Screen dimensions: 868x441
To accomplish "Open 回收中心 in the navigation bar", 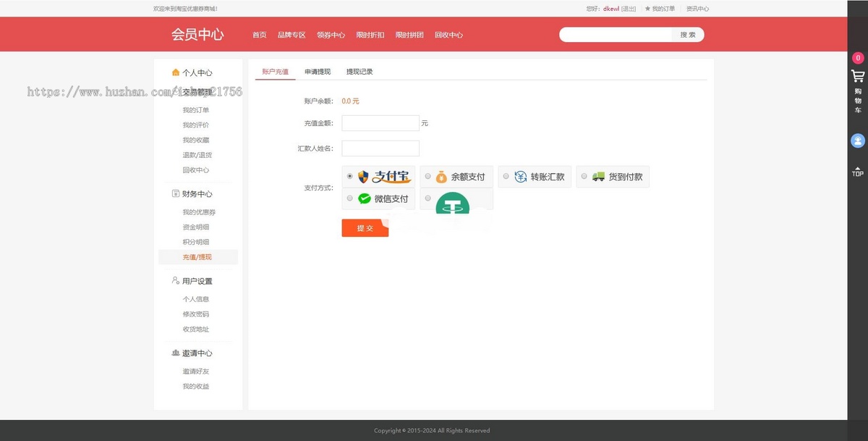I will (x=448, y=35).
